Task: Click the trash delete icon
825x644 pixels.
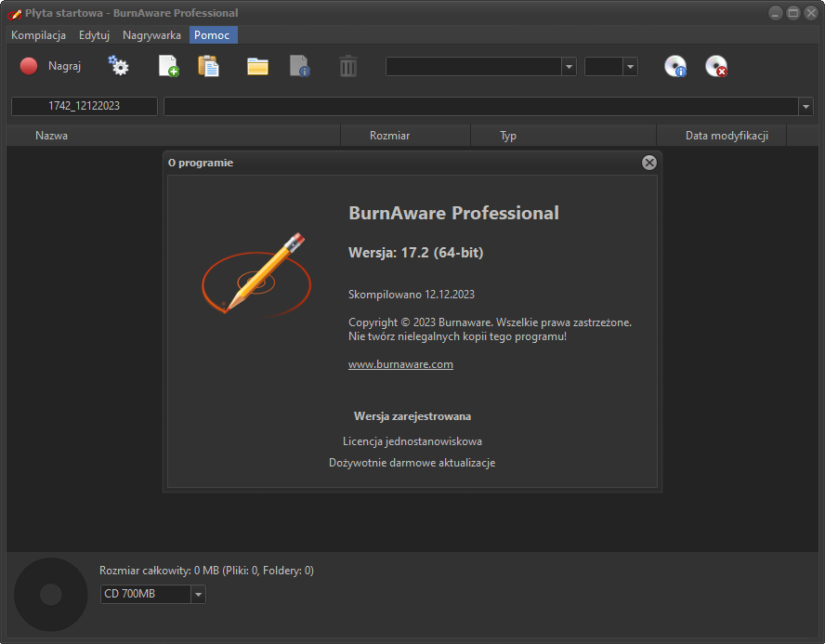Action: (x=347, y=66)
